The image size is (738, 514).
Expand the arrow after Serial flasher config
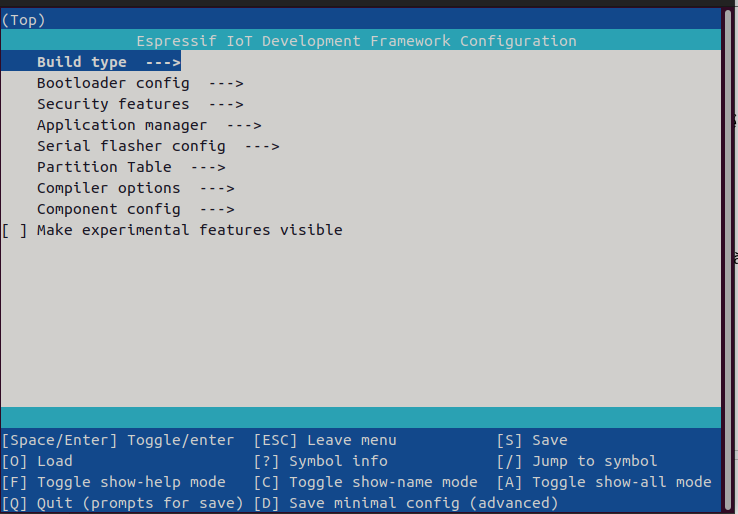pos(262,146)
